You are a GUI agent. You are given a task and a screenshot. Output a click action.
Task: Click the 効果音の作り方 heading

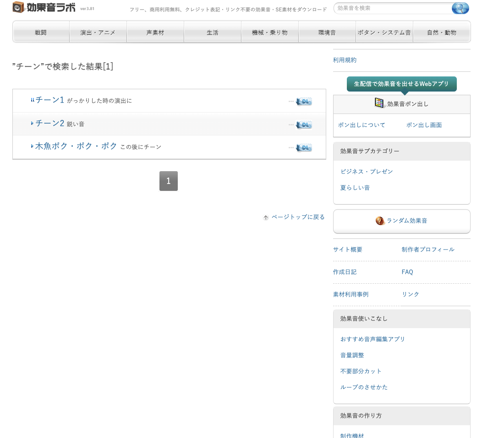[x=361, y=416]
